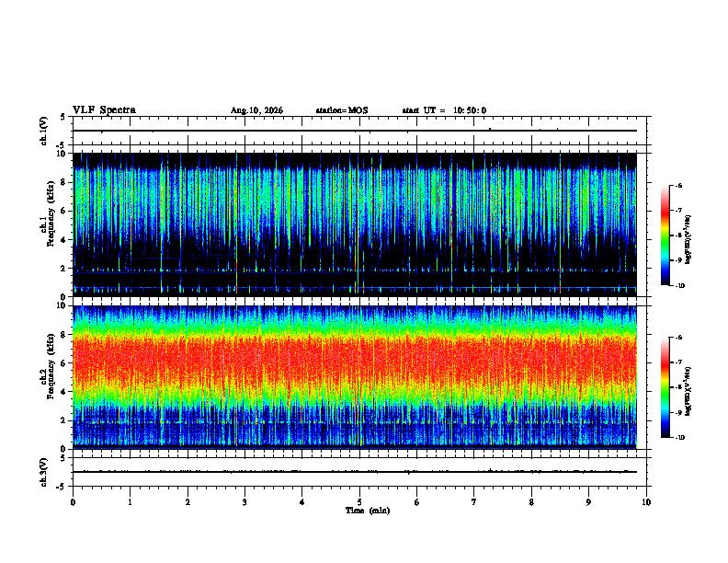Image resolution: width=728 pixels, height=563 pixels.
Task: Click the ch.3 voltage waveform trace
Action: point(355,472)
